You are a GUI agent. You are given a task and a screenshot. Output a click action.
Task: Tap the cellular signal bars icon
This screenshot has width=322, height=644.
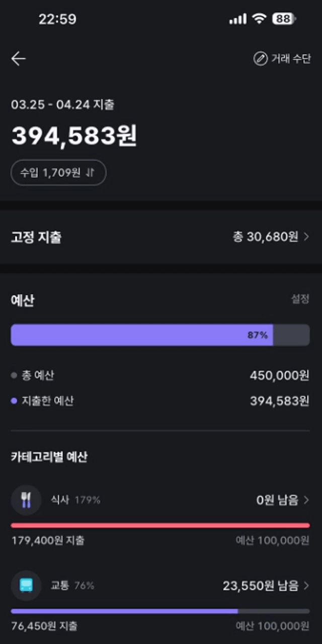pyautogui.click(x=238, y=19)
